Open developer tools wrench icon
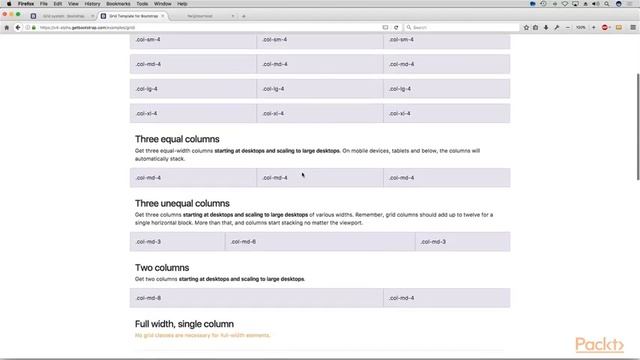 (x=557, y=27)
